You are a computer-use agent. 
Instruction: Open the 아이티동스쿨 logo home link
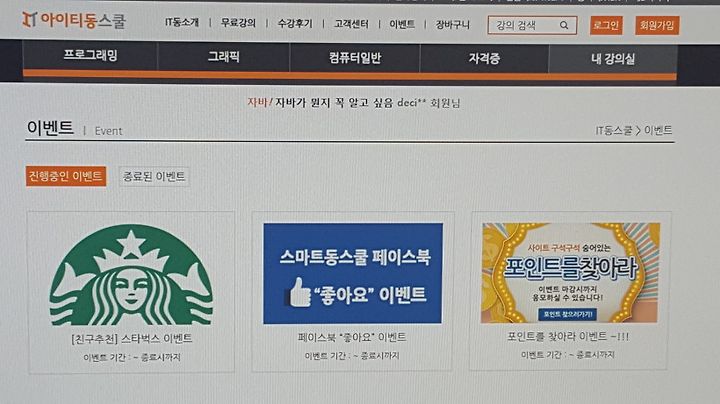74,20
